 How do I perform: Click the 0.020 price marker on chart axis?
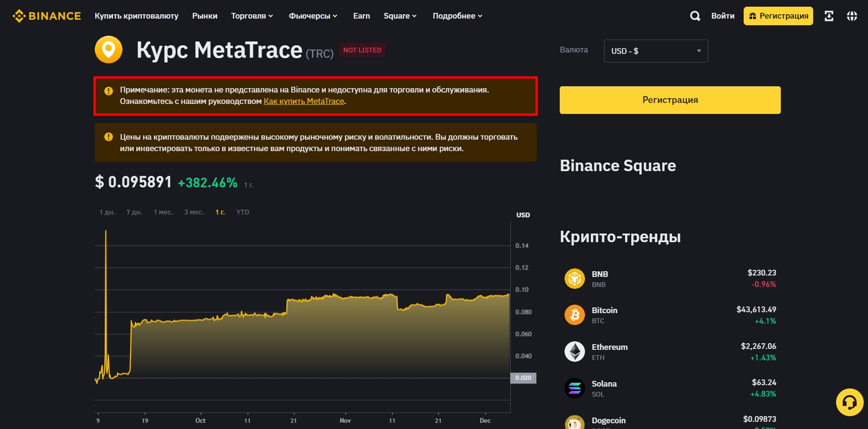pos(523,378)
